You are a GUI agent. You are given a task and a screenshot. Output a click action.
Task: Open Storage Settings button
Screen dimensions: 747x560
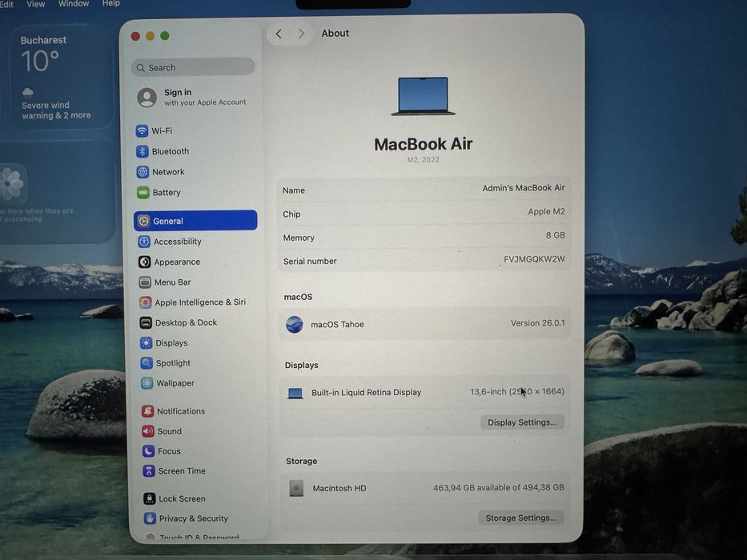point(520,518)
